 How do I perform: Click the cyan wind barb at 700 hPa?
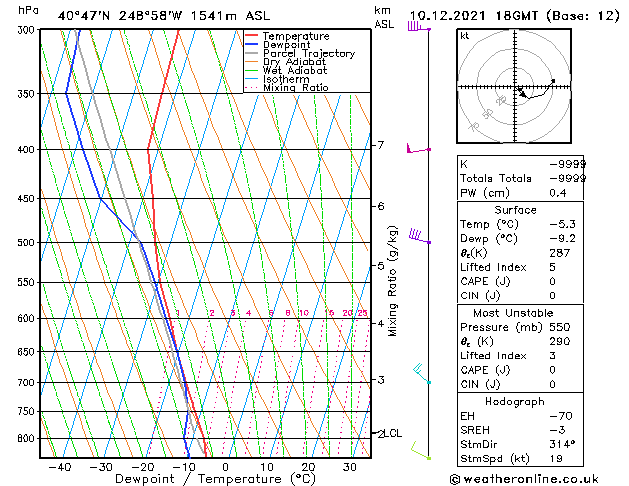[422, 374]
